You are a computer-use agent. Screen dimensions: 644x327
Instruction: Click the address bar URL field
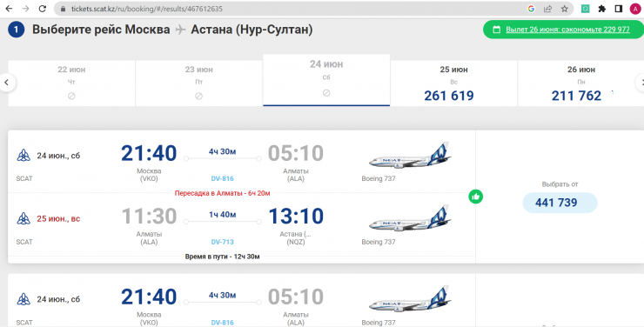click(x=287, y=9)
